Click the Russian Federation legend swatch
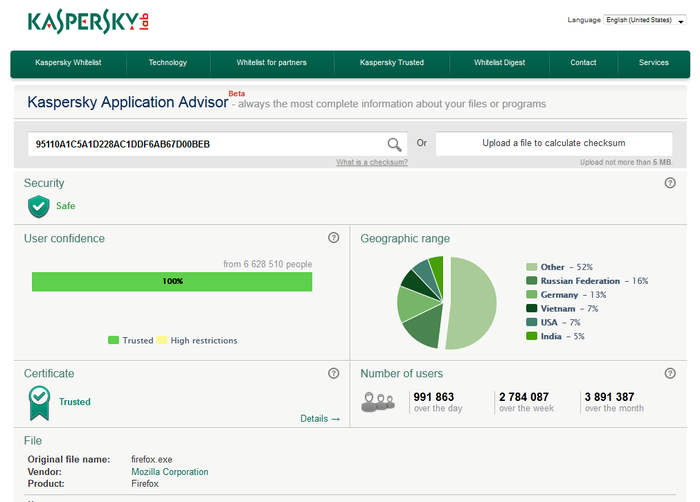 (x=531, y=281)
